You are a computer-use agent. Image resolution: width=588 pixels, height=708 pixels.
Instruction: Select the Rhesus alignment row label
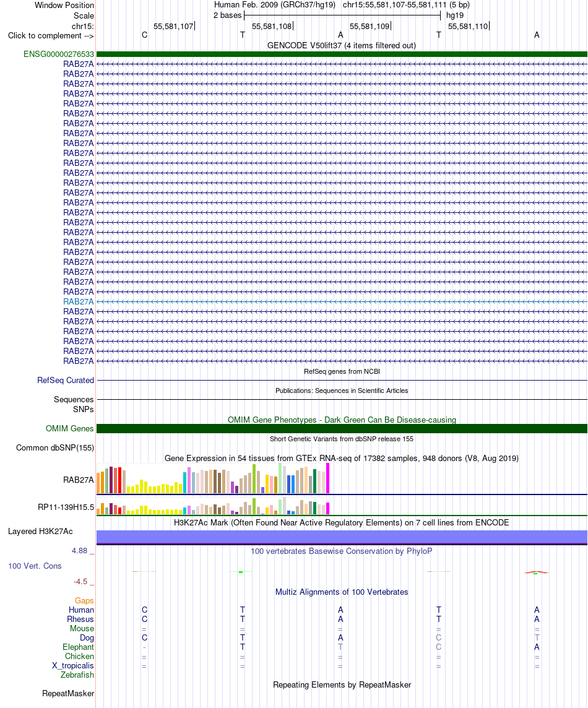[x=80, y=619]
